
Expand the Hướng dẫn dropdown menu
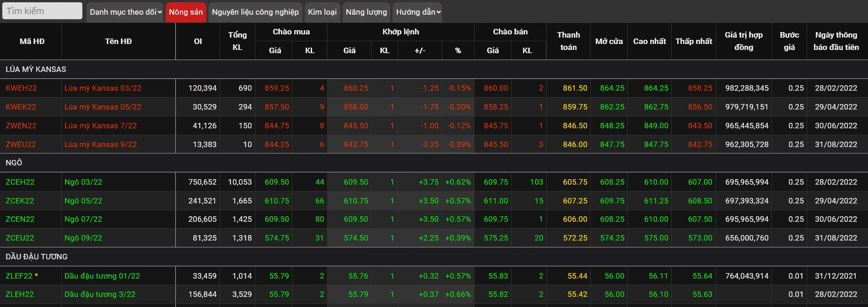pyautogui.click(x=418, y=12)
